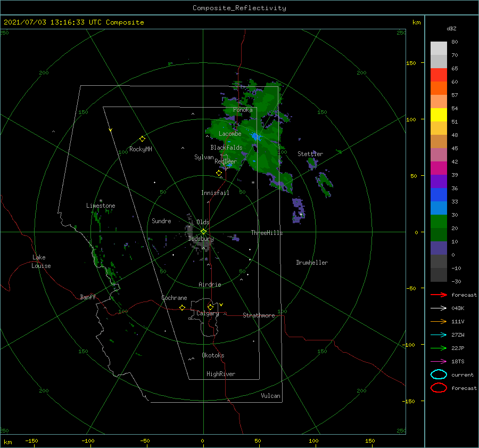Click the Composite_Reflectivity title text
This screenshot has height=448, width=479.
[x=239, y=8]
